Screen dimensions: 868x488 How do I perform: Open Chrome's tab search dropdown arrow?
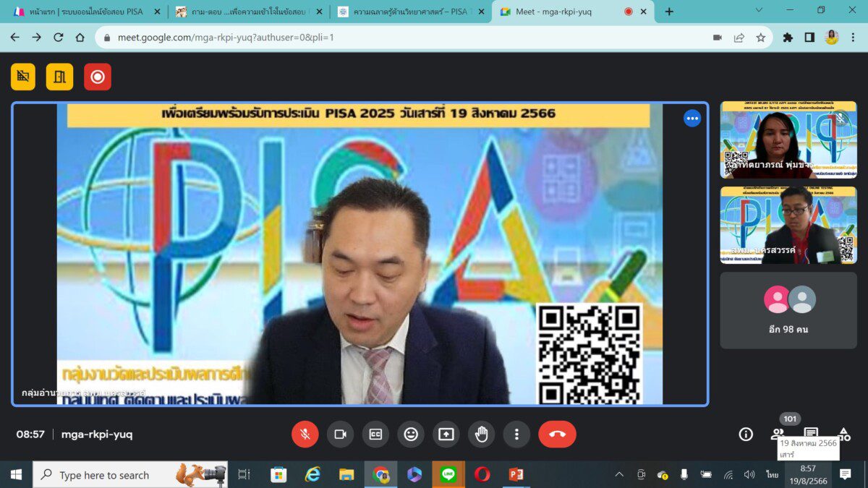[x=759, y=10]
